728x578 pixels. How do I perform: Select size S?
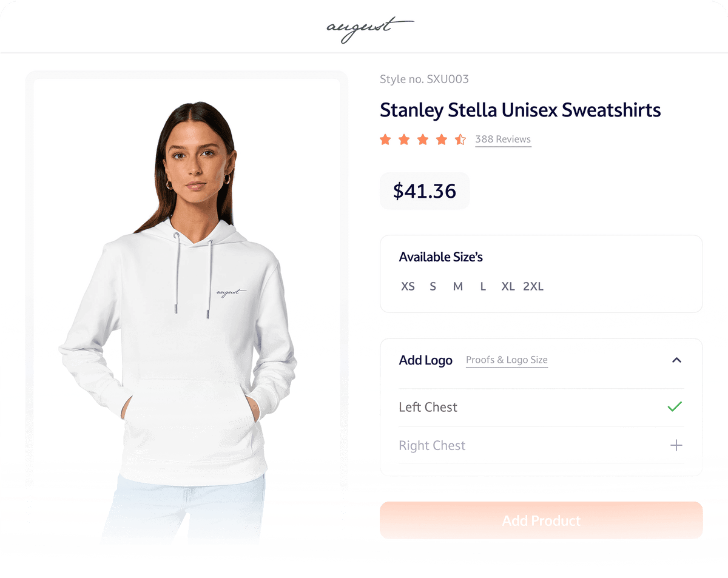tap(433, 286)
